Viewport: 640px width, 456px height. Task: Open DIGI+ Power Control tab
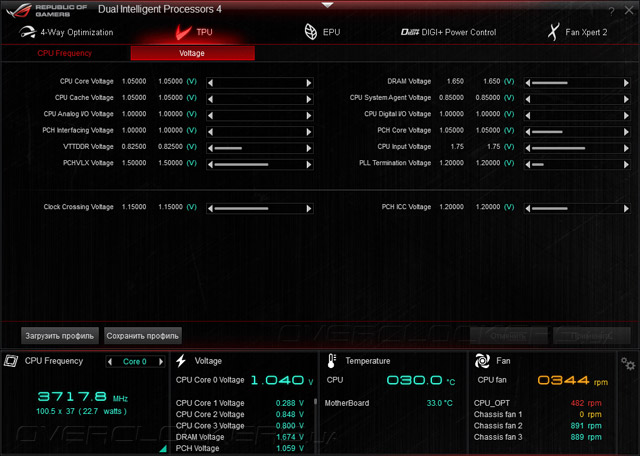pyautogui.click(x=448, y=32)
